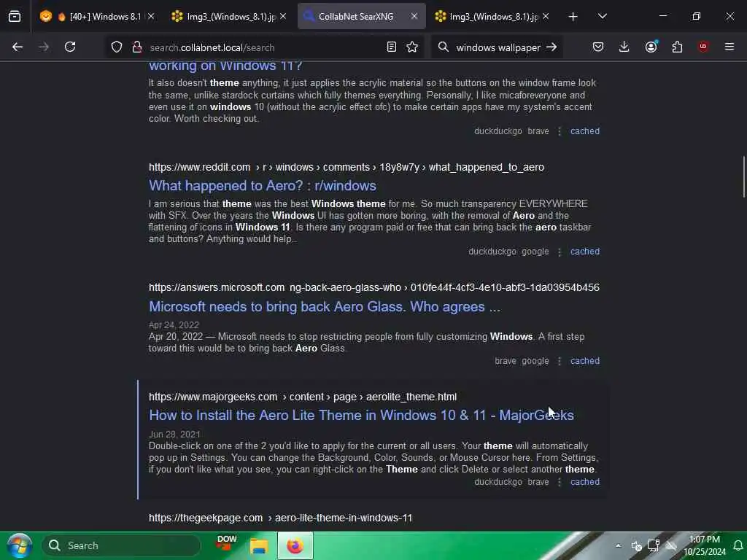The width and height of the screenshot is (747, 560).
Task: Save page to Pocket
Action: point(598,47)
